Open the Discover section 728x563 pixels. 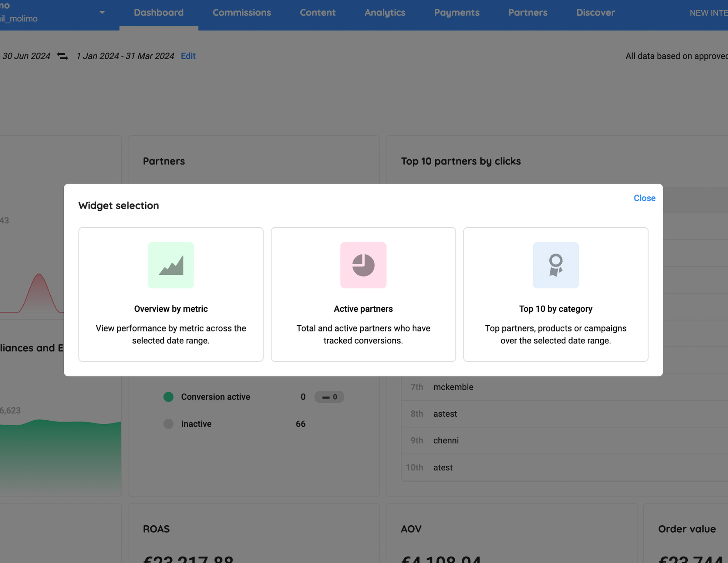596,12
